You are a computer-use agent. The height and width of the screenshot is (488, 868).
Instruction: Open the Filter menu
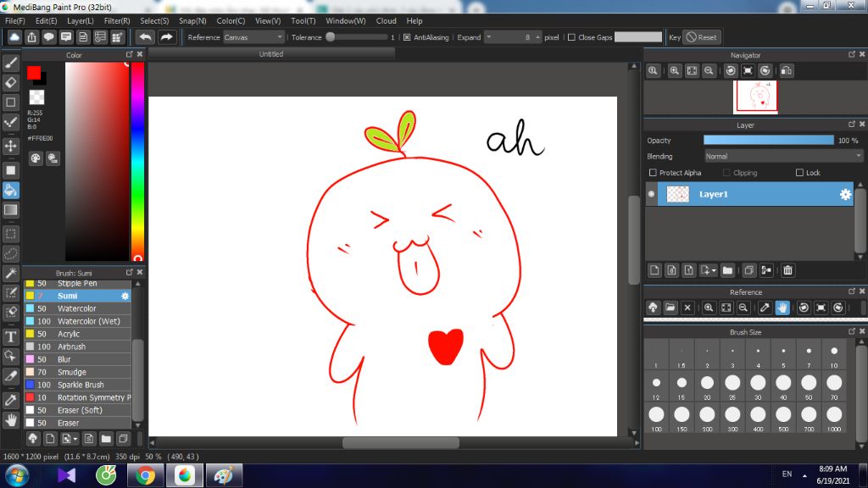pos(117,21)
